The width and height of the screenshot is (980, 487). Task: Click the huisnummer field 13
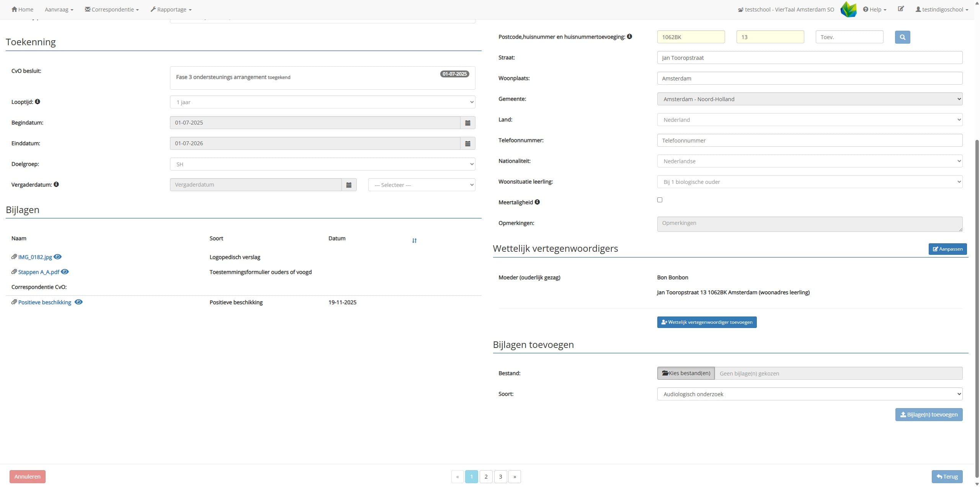point(770,37)
